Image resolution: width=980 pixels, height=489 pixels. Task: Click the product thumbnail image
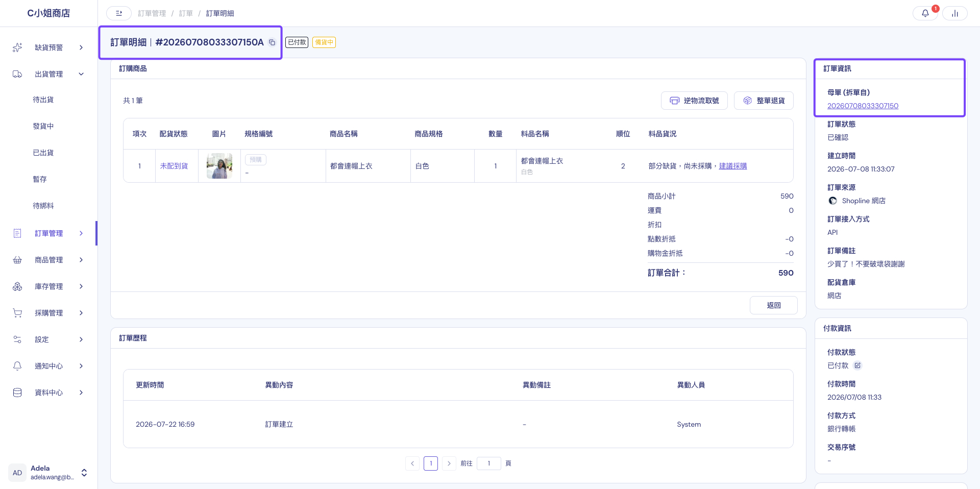pyautogui.click(x=219, y=166)
